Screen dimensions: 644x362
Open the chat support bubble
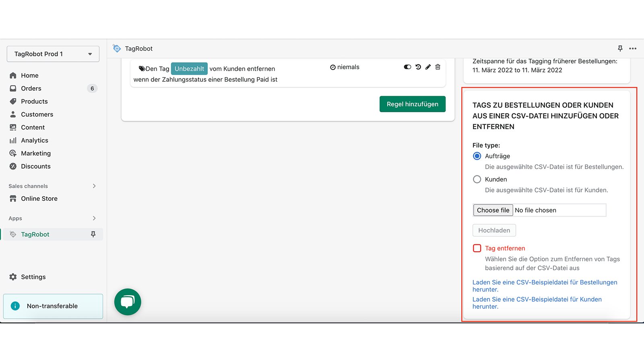128,302
